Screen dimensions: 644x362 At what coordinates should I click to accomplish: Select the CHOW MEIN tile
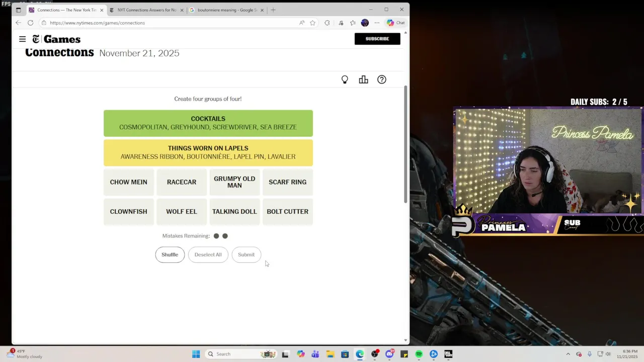point(129,182)
